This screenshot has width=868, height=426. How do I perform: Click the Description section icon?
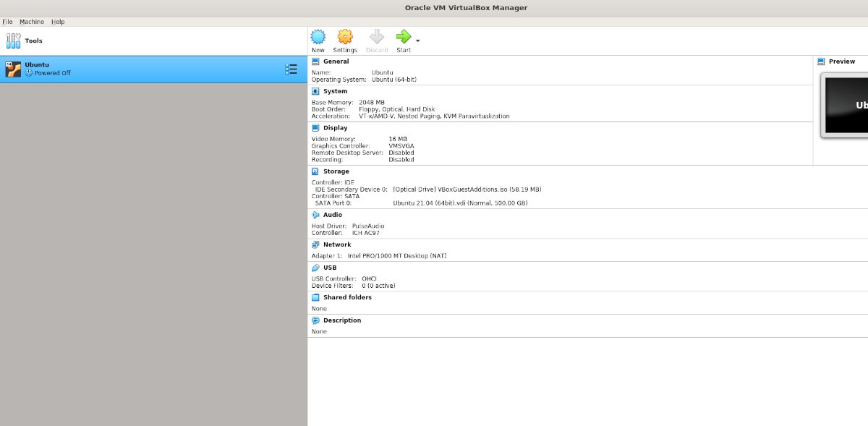(x=315, y=320)
